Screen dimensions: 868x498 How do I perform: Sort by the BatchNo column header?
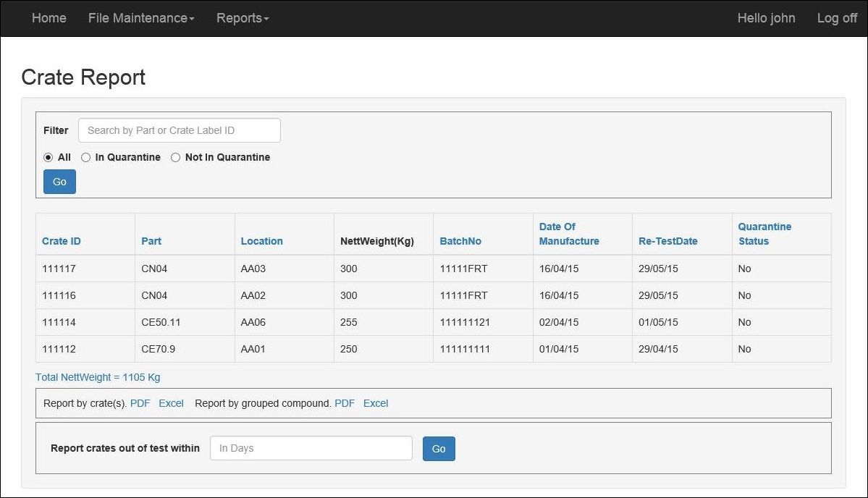(460, 241)
